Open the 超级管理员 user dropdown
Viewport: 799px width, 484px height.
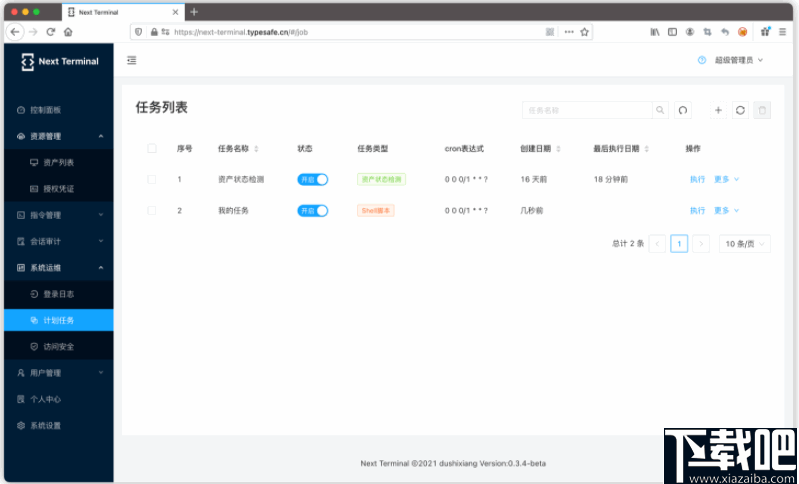click(738, 60)
